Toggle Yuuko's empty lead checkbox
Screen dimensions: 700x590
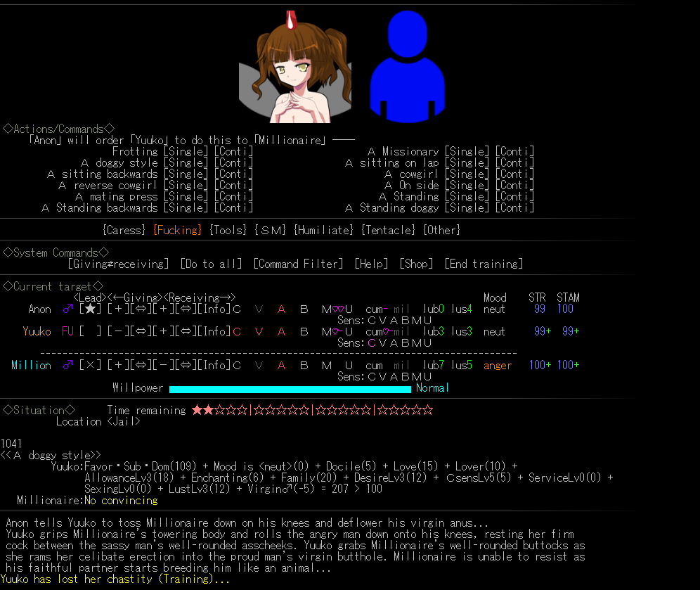tap(90, 331)
